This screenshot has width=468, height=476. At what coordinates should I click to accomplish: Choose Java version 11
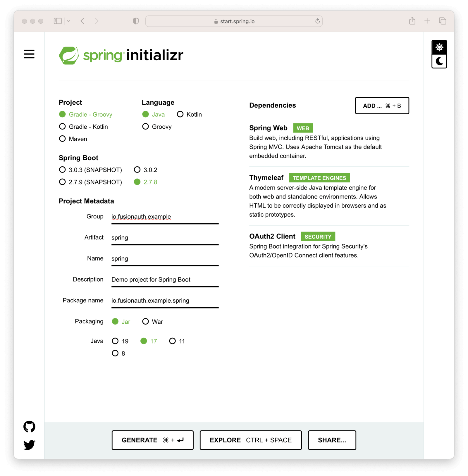click(177, 341)
